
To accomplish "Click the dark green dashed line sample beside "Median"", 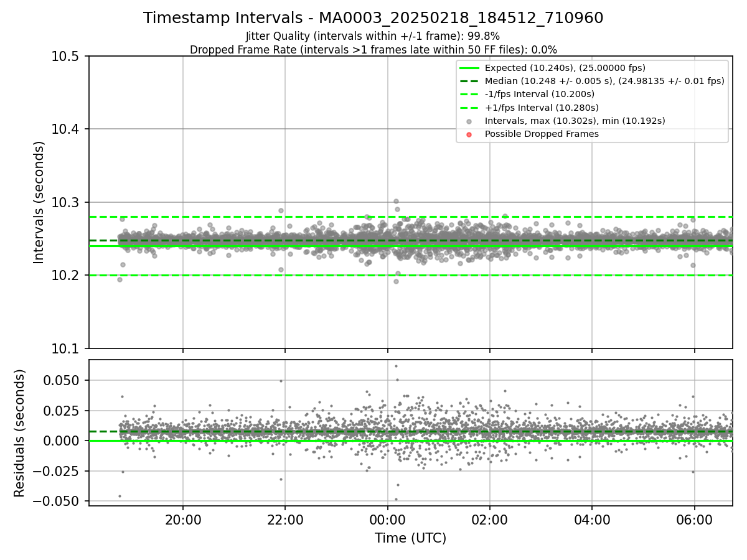I will [469, 81].
